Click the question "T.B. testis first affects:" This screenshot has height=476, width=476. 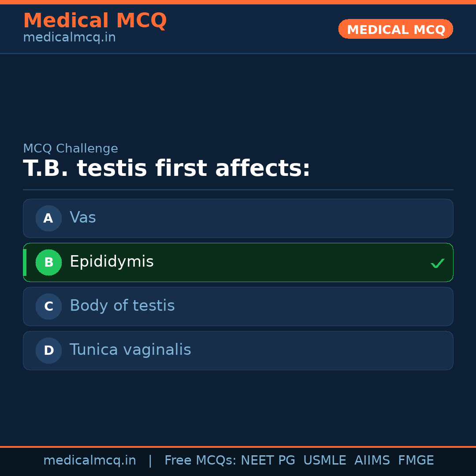tap(167, 169)
